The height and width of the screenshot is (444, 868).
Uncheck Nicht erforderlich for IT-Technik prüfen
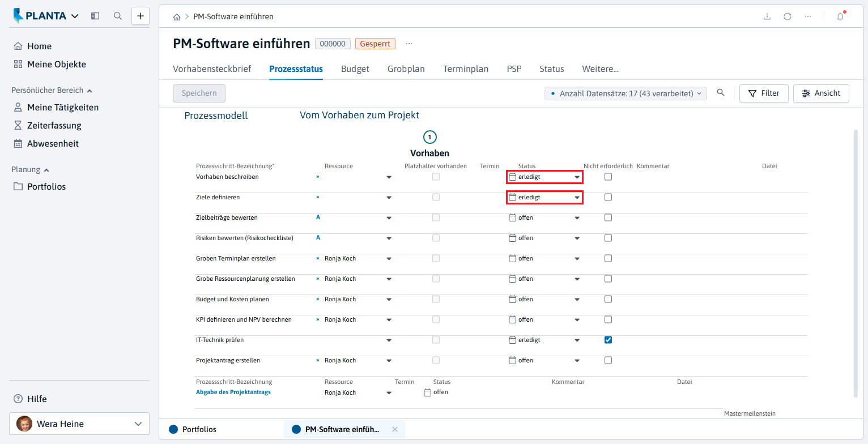[x=608, y=340]
